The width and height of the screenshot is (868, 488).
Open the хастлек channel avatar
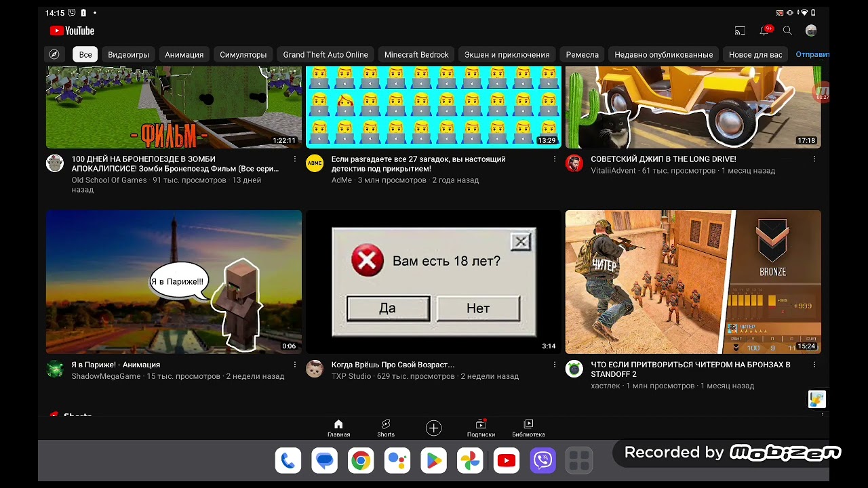(574, 369)
